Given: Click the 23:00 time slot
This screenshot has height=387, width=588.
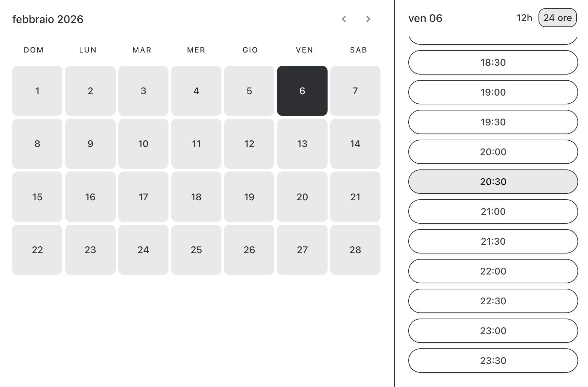Looking at the screenshot, I should click(493, 331).
